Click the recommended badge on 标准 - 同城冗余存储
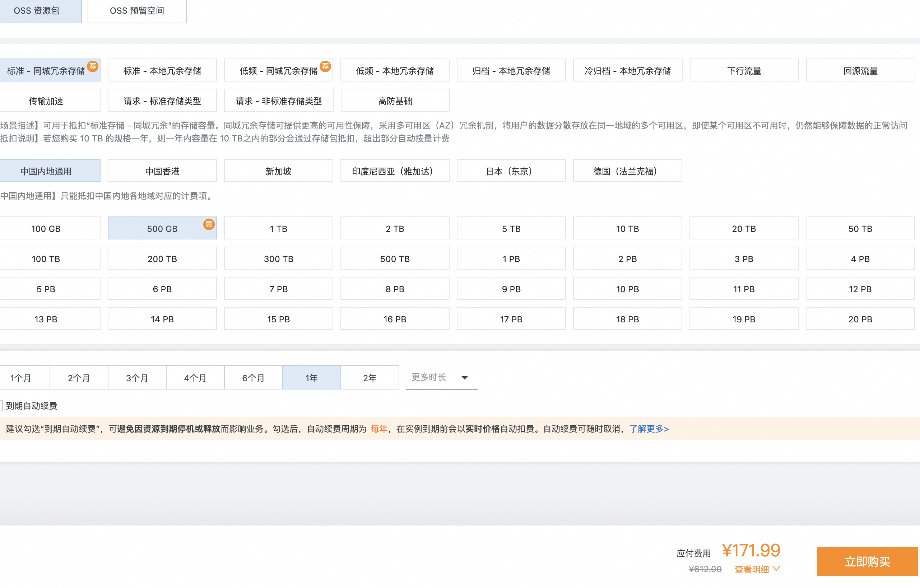Image resolution: width=920 pixels, height=588 pixels. click(x=92, y=66)
